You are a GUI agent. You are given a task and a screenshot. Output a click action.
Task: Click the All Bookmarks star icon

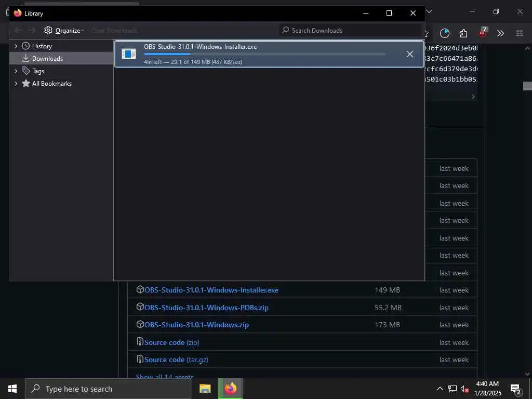[x=26, y=83]
